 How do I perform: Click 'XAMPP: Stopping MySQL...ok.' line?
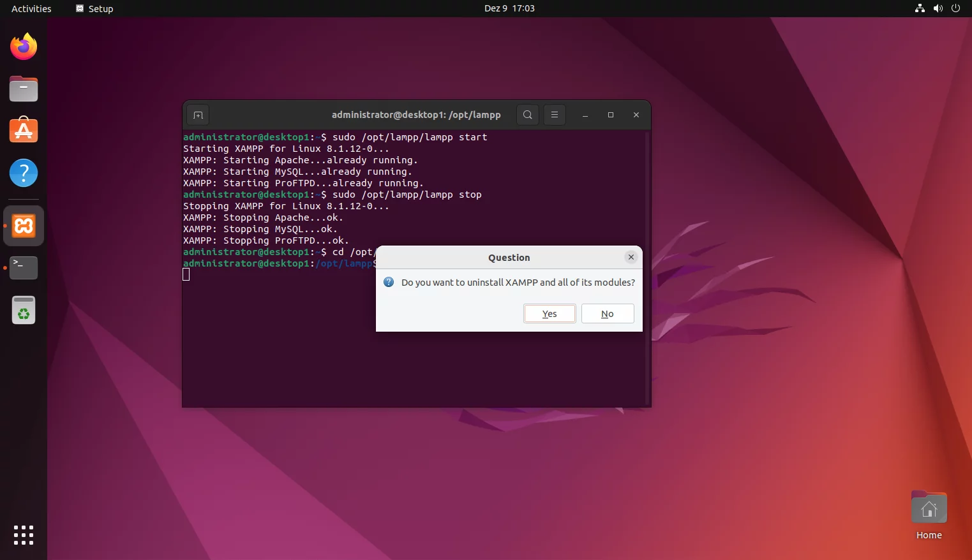260,229
